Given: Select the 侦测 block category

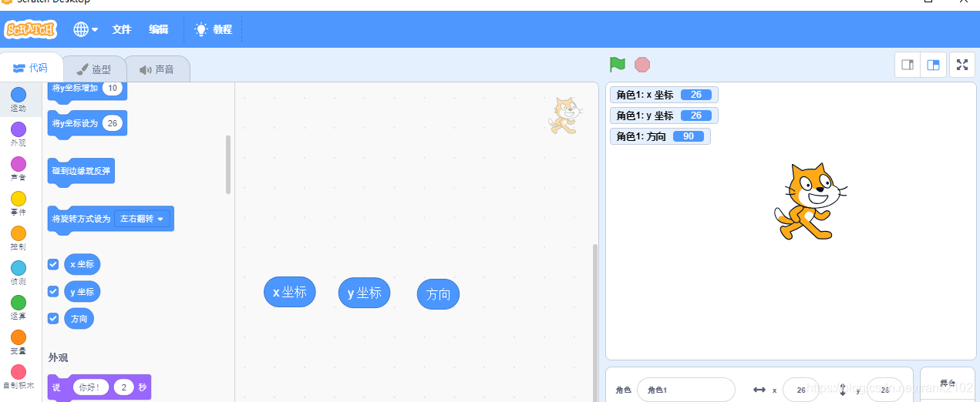Looking at the screenshot, I should click(19, 273).
